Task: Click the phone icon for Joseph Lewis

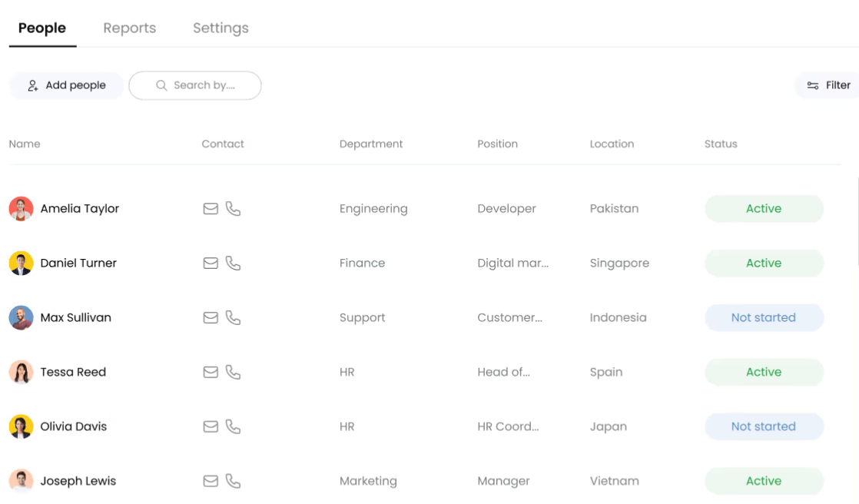Action: pyautogui.click(x=233, y=482)
